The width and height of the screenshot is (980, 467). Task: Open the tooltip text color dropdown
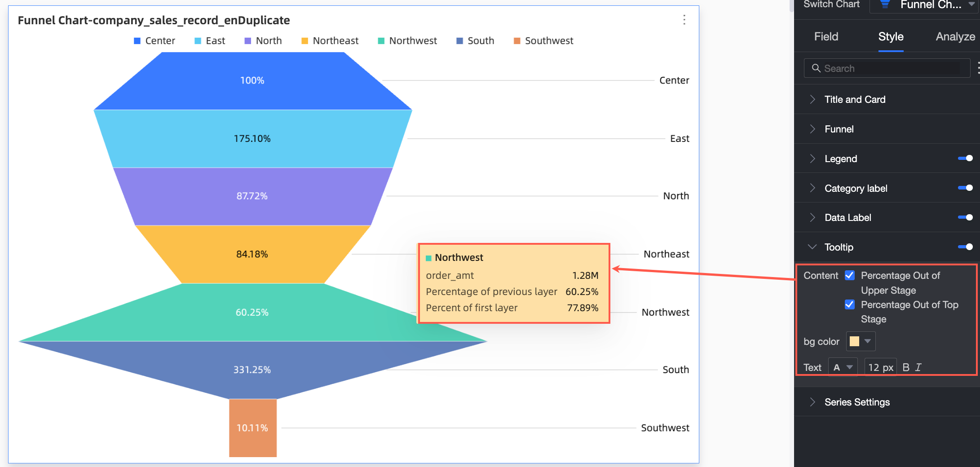(843, 367)
